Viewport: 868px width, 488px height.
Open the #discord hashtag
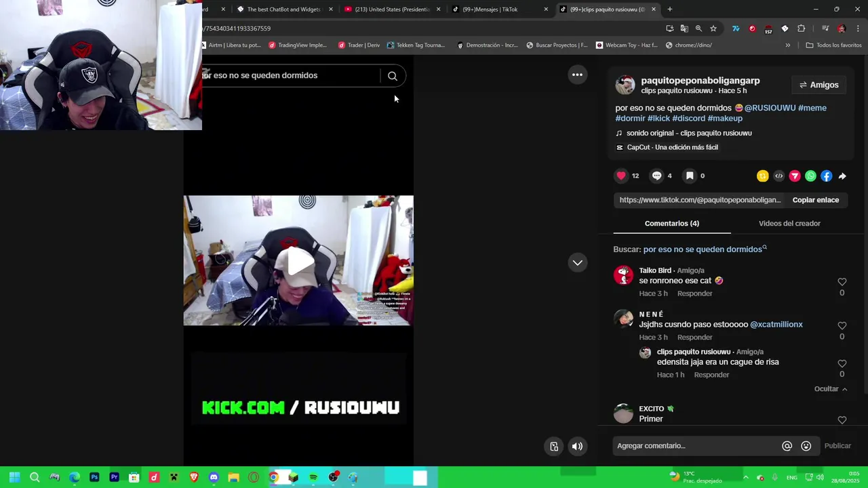(688, 118)
